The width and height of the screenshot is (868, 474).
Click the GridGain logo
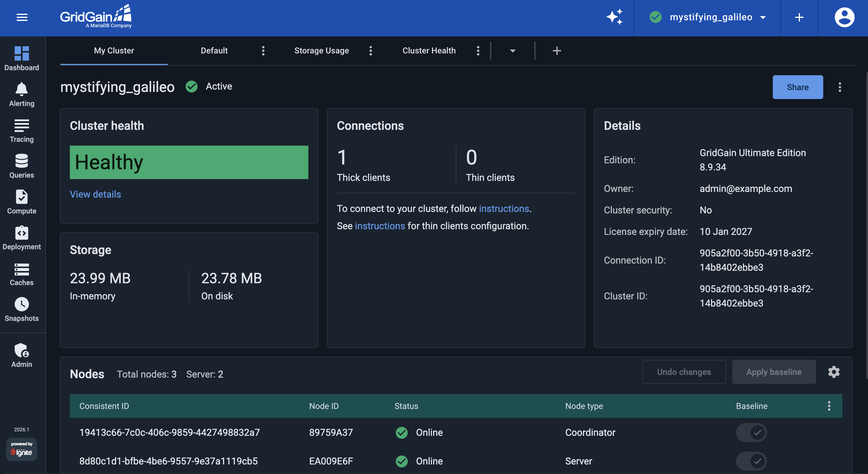pyautogui.click(x=96, y=16)
